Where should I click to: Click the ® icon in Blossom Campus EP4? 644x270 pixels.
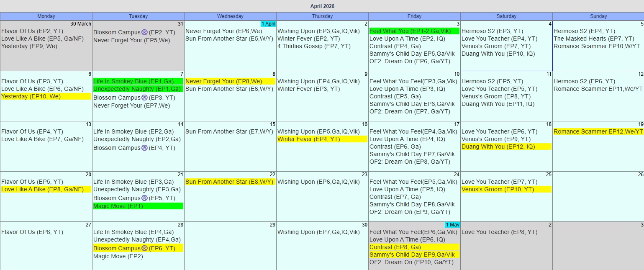pos(144,148)
